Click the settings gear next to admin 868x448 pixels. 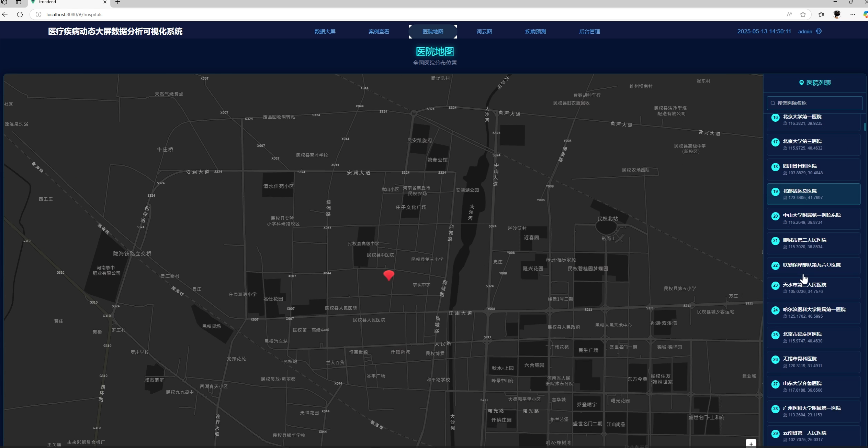tap(819, 31)
